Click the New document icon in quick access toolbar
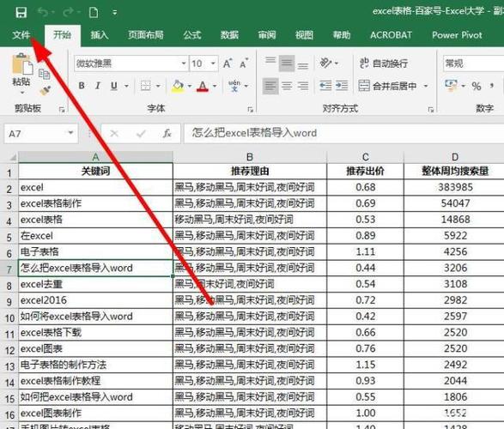Viewport: 504px width, 429px height. (x=94, y=13)
